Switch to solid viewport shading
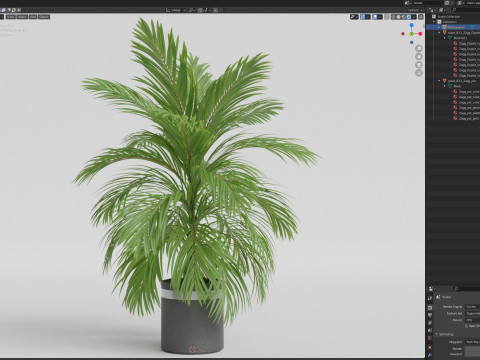 (x=398, y=17)
